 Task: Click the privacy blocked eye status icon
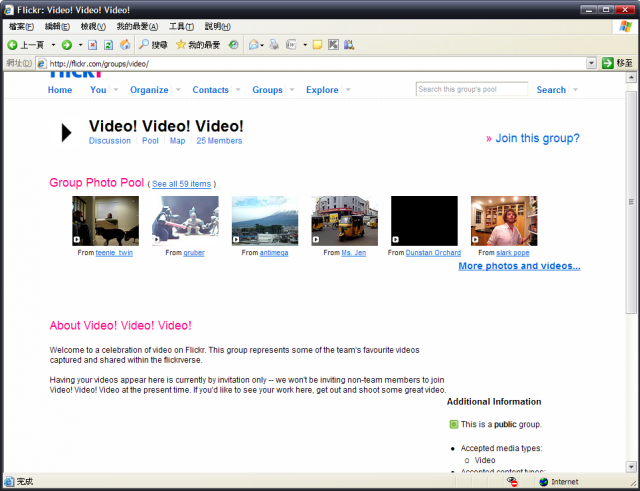coord(512,482)
